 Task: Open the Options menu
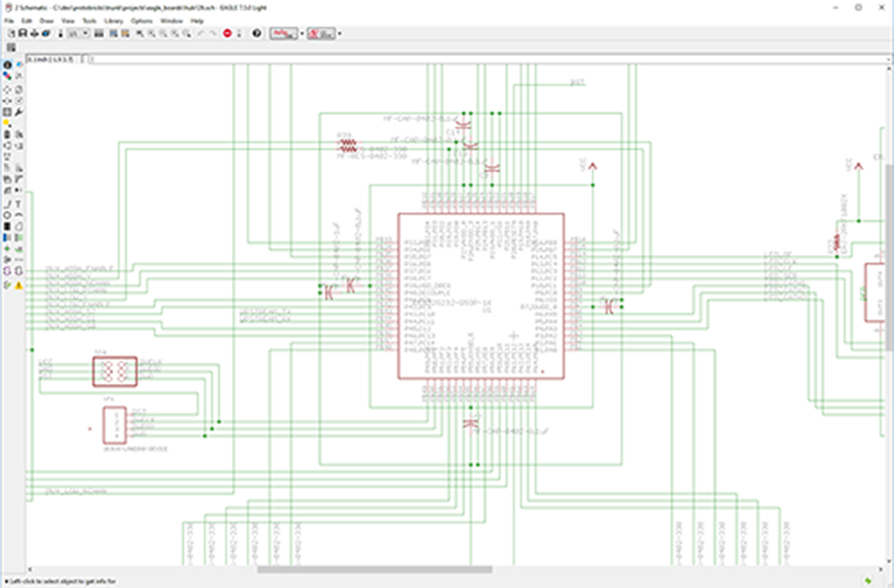click(x=141, y=21)
